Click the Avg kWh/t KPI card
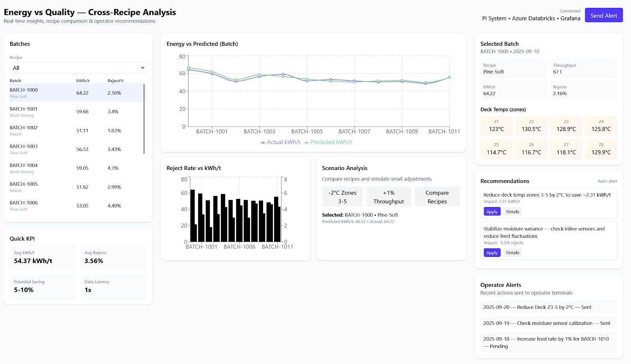631x364 pixels. coord(43,258)
